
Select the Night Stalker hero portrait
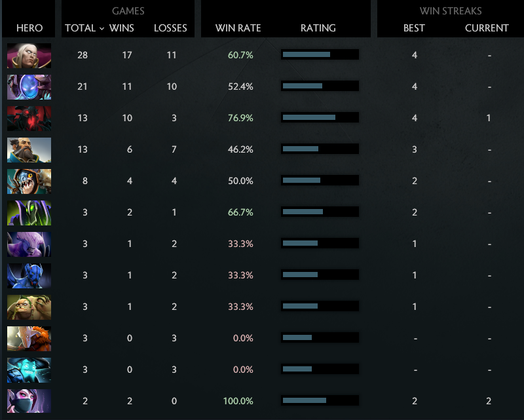coord(29,275)
